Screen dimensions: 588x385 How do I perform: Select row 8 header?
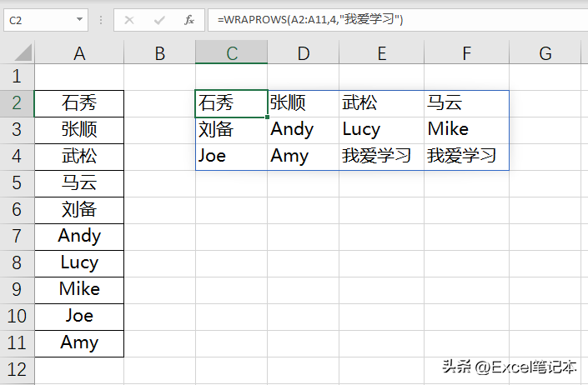point(17,263)
